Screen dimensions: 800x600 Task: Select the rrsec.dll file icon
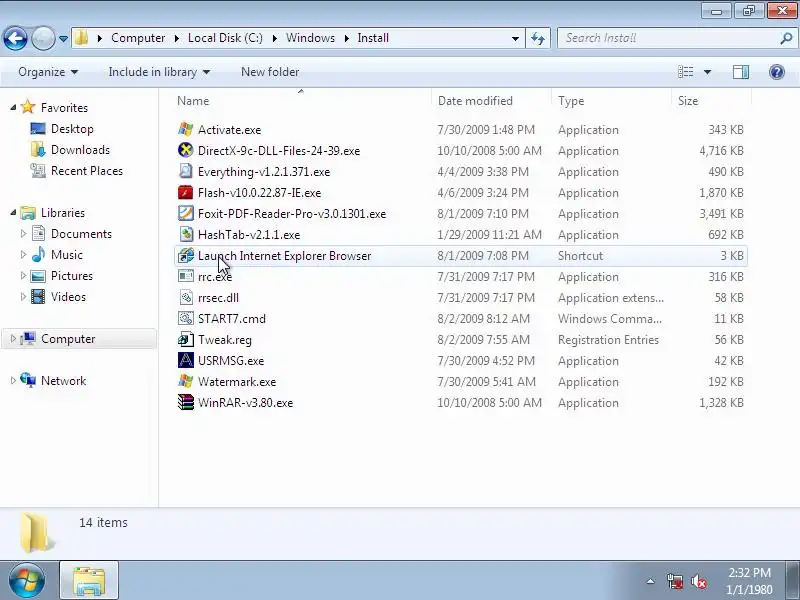click(x=186, y=297)
